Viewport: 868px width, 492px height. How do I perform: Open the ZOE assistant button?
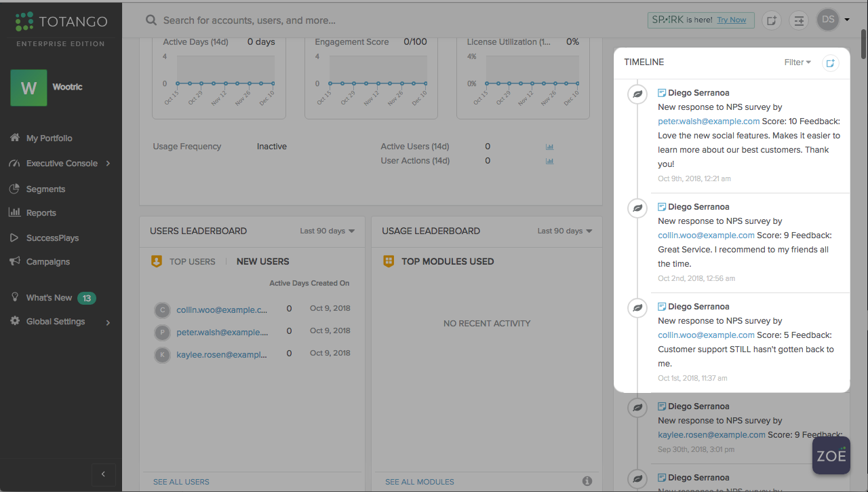tap(831, 455)
